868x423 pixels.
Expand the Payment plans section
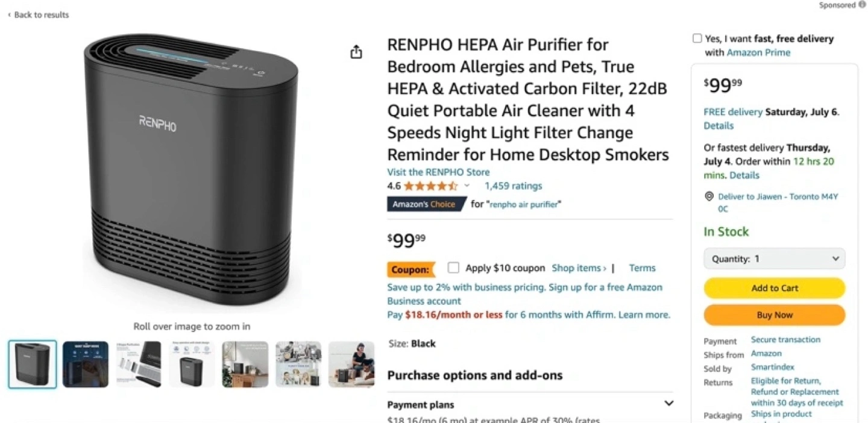(668, 404)
